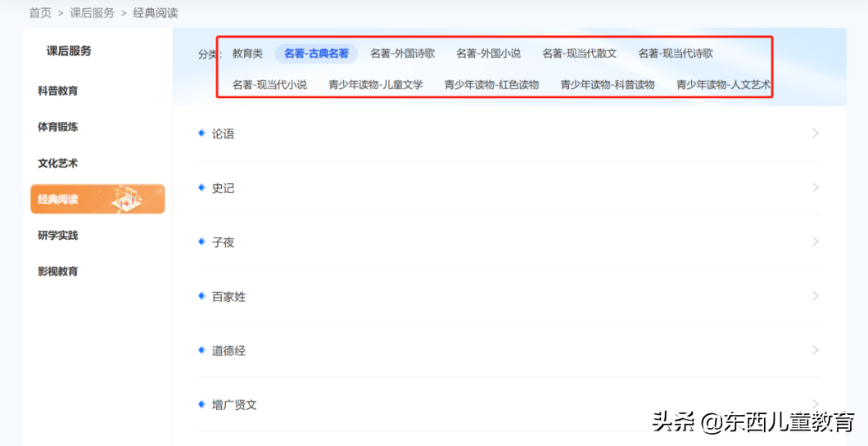The image size is (868, 446).
Task: Open 研学实践 sidebar item
Action: pyautogui.click(x=57, y=235)
